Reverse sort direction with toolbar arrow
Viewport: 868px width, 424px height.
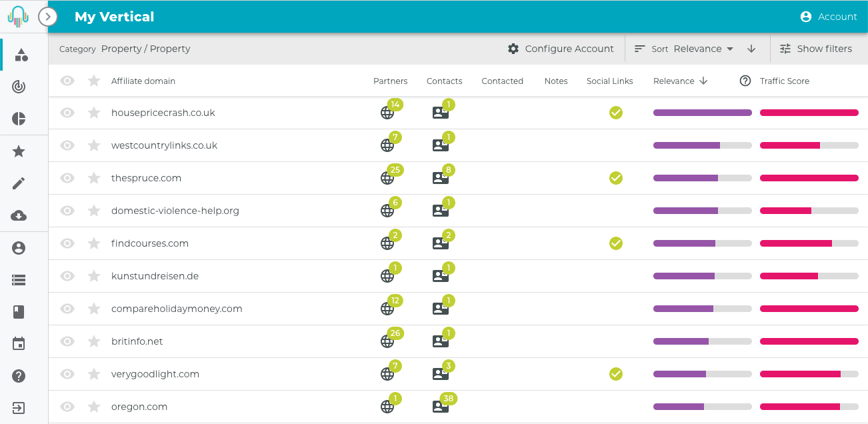click(x=751, y=49)
